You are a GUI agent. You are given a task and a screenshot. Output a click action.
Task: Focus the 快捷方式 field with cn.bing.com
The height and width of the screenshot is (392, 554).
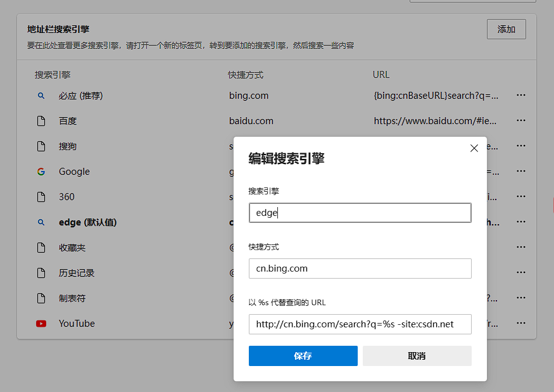[360, 269]
